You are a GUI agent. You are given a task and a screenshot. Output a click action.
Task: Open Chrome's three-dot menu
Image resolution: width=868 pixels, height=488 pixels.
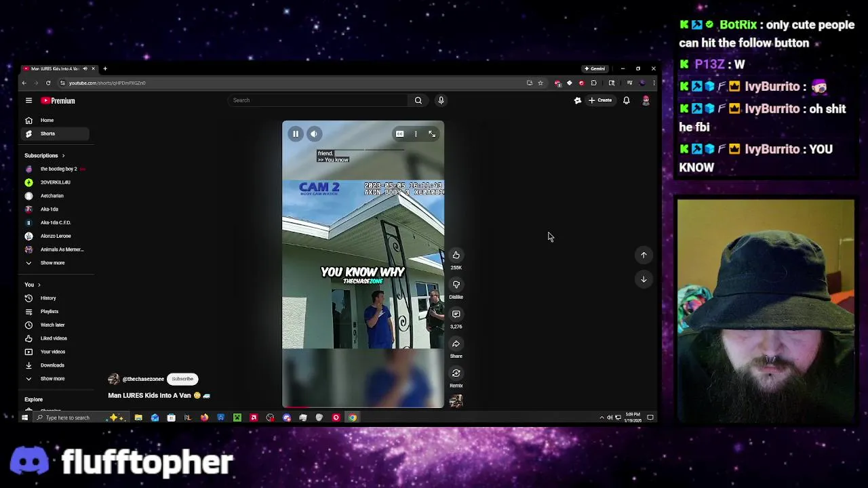click(654, 83)
